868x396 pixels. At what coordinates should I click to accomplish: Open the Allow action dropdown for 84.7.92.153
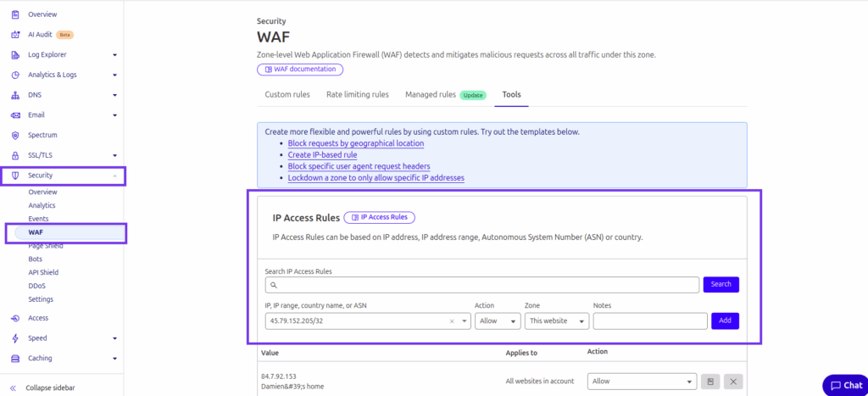[x=643, y=382]
